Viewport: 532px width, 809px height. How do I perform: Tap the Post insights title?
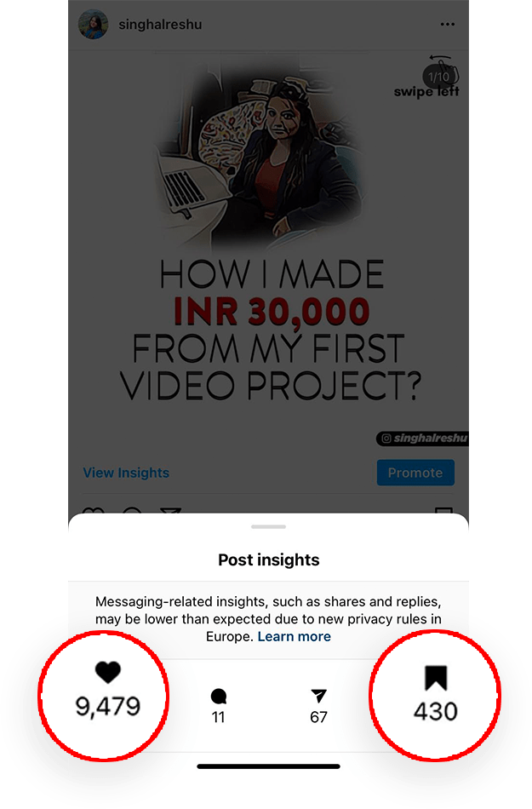point(269,559)
